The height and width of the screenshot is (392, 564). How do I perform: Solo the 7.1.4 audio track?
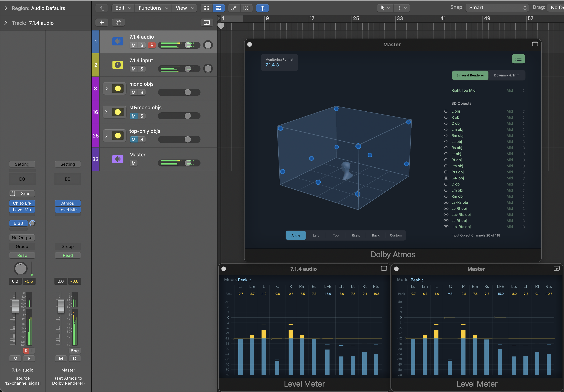click(142, 45)
